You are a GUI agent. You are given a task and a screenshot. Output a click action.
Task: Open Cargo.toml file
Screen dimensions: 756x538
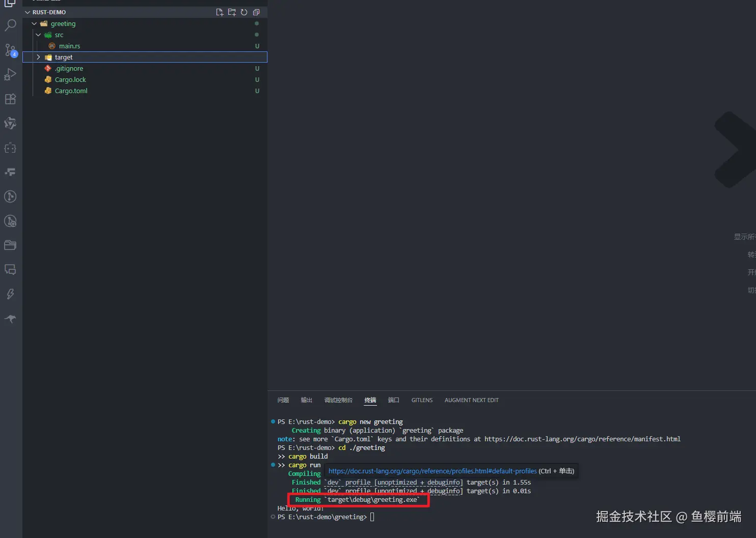71,91
